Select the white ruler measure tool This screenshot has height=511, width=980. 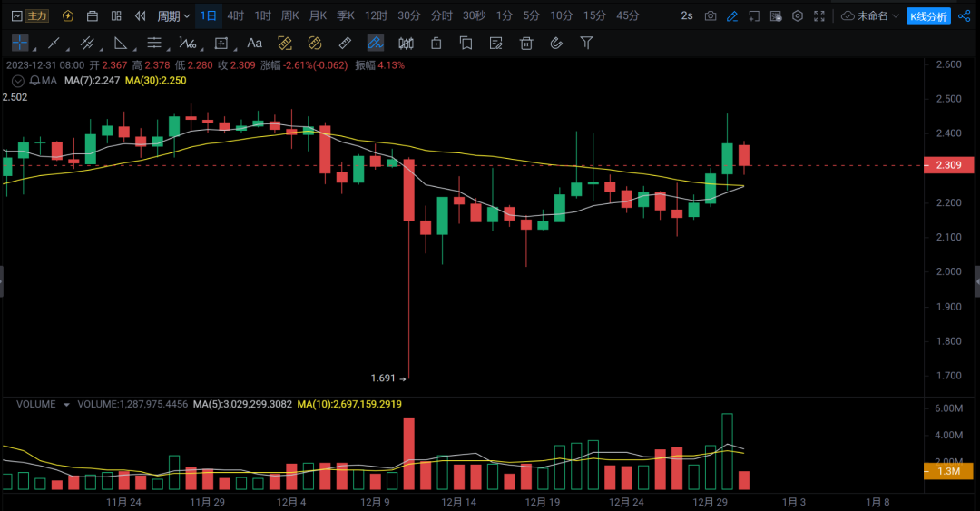[x=345, y=43]
